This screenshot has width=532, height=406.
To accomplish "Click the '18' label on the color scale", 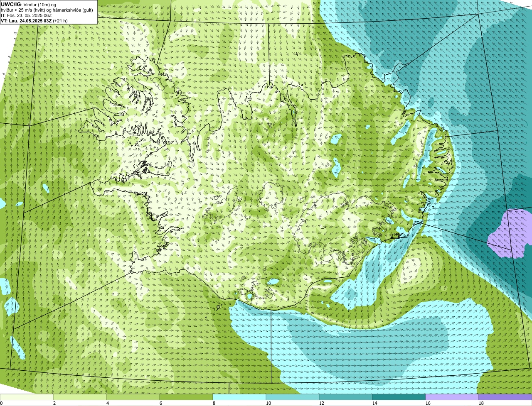I will [481, 403].
